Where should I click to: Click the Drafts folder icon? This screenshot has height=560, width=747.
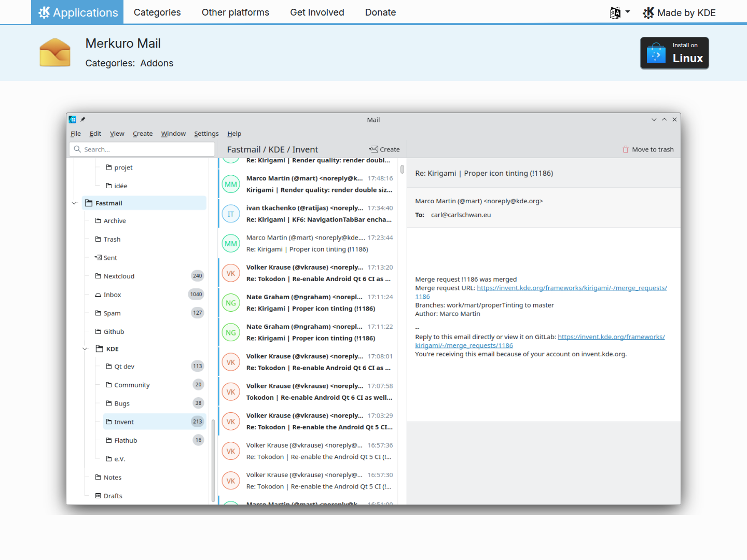pyautogui.click(x=98, y=496)
